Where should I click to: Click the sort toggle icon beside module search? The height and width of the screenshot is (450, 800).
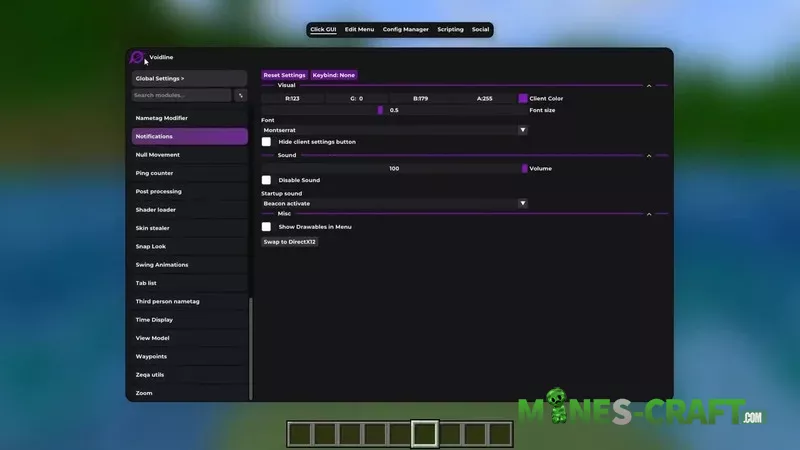click(x=240, y=96)
